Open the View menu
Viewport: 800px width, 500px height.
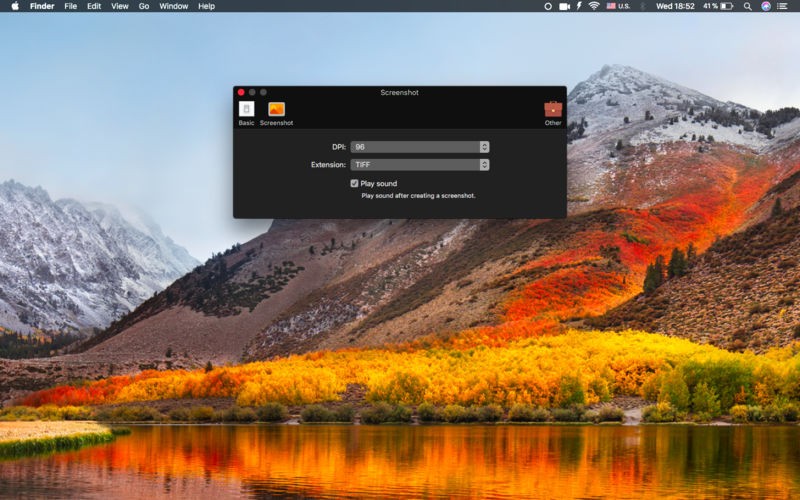(119, 6)
